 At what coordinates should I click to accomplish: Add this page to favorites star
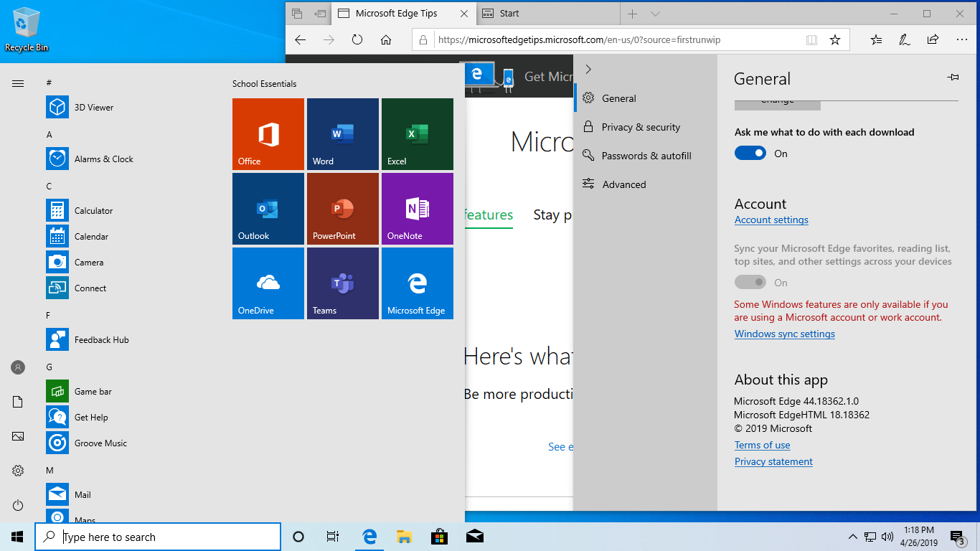(x=835, y=40)
